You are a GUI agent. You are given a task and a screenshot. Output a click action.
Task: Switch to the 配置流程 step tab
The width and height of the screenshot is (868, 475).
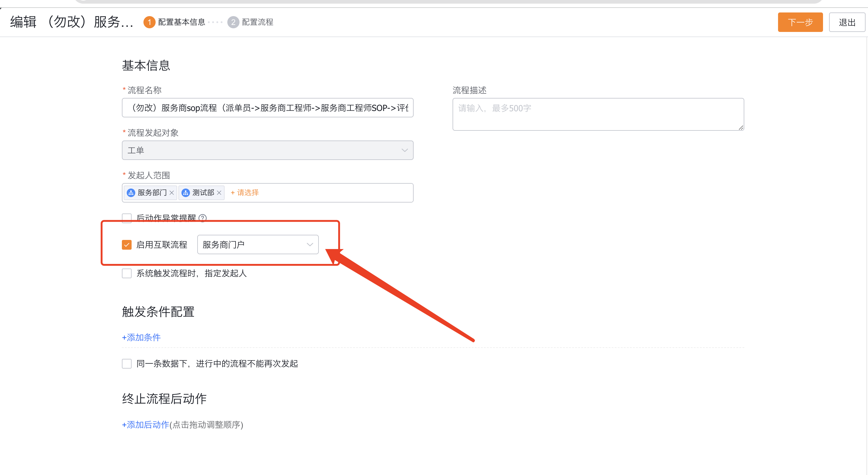pos(257,22)
